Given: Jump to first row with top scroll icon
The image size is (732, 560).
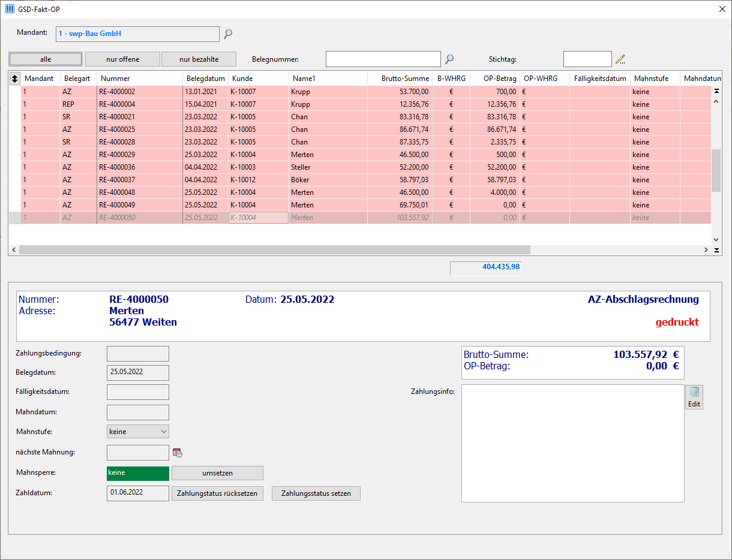Looking at the screenshot, I should (x=716, y=91).
